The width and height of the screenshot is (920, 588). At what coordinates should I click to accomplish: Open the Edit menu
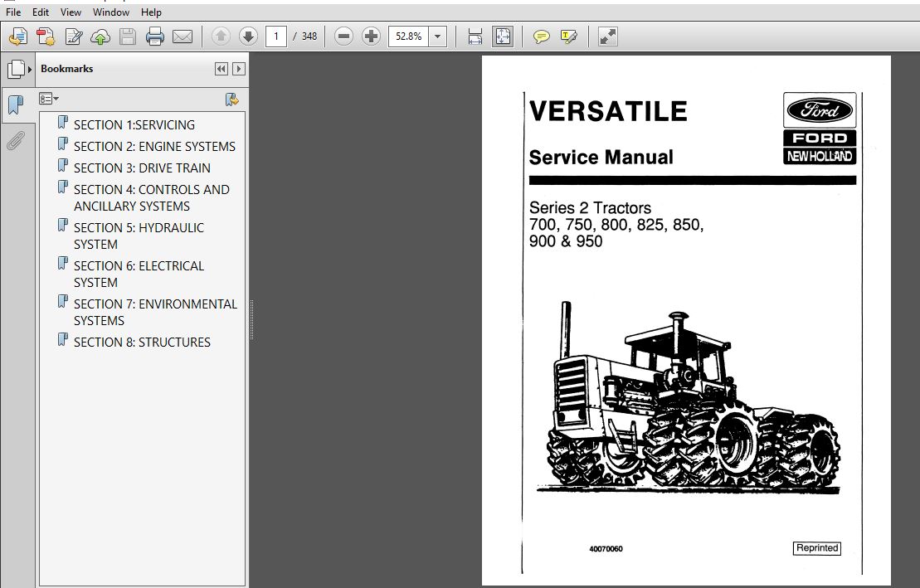point(41,12)
